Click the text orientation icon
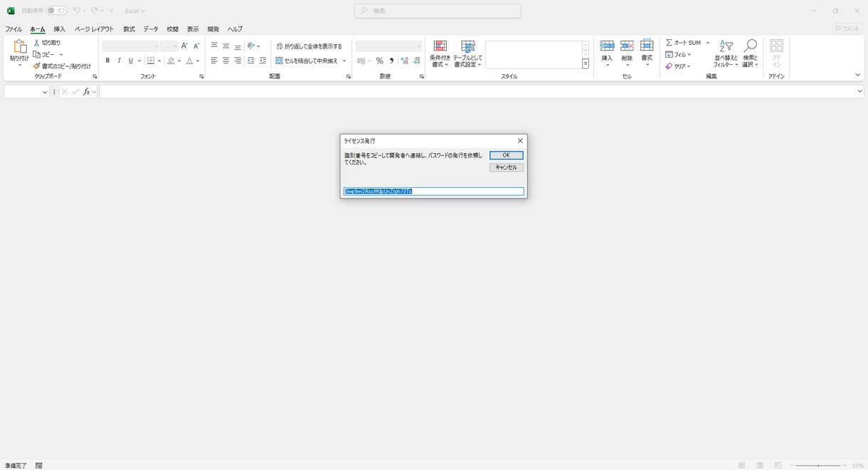 coord(251,46)
